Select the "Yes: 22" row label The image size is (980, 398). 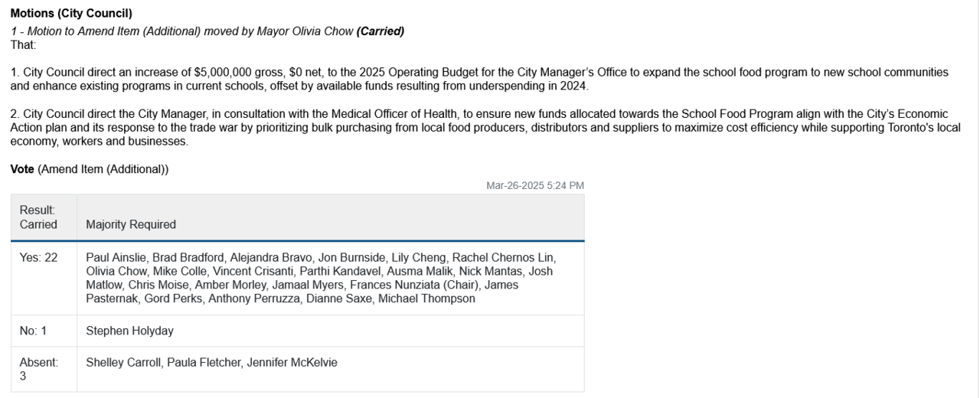point(38,258)
